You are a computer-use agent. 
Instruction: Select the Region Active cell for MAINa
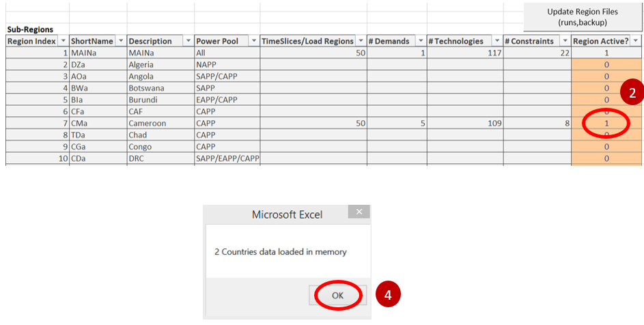(x=606, y=53)
